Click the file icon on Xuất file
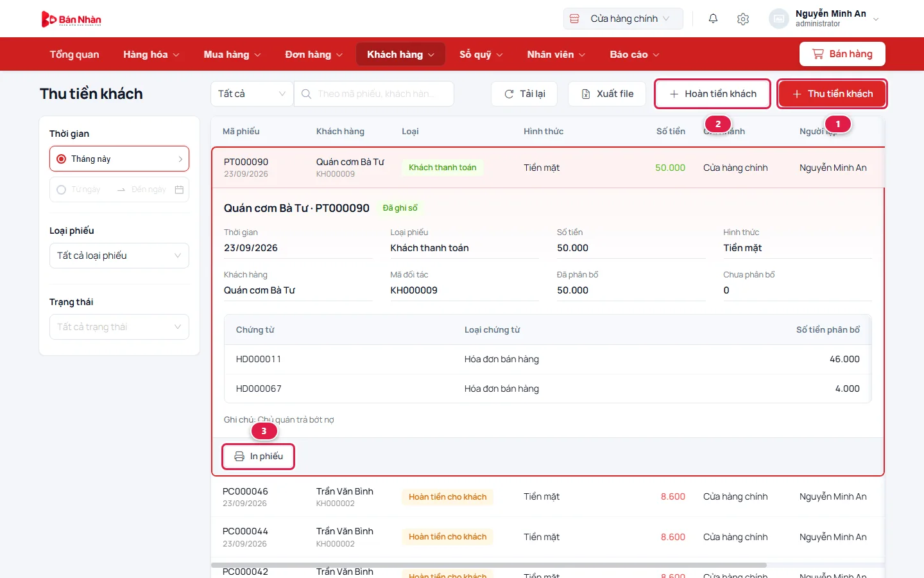The height and width of the screenshot is (578, 924). [586, 94]
